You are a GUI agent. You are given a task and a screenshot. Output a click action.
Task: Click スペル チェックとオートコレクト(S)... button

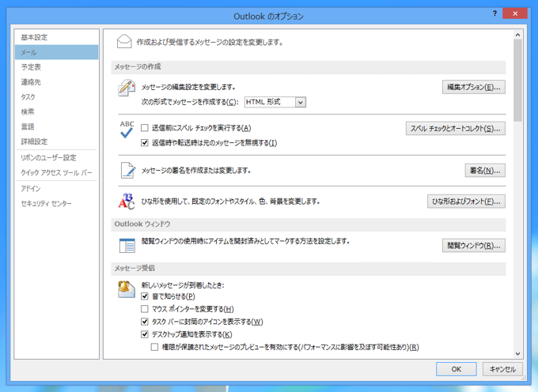455,129
